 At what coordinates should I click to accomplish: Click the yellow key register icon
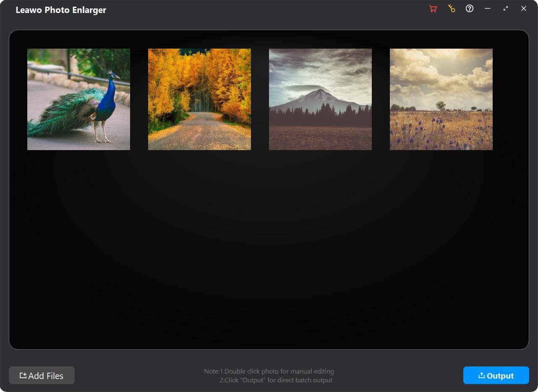[x=452, y=9]
